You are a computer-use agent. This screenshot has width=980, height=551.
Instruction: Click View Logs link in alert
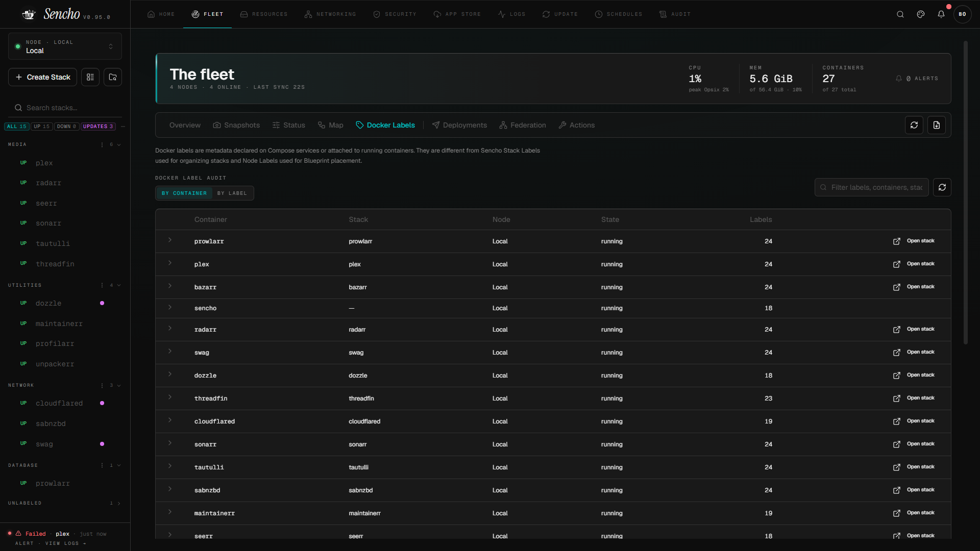(x=65, y=543)
